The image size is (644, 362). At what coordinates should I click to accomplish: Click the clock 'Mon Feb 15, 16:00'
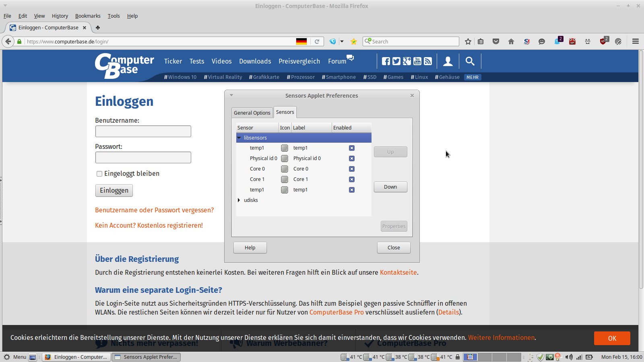click(621, 357)
